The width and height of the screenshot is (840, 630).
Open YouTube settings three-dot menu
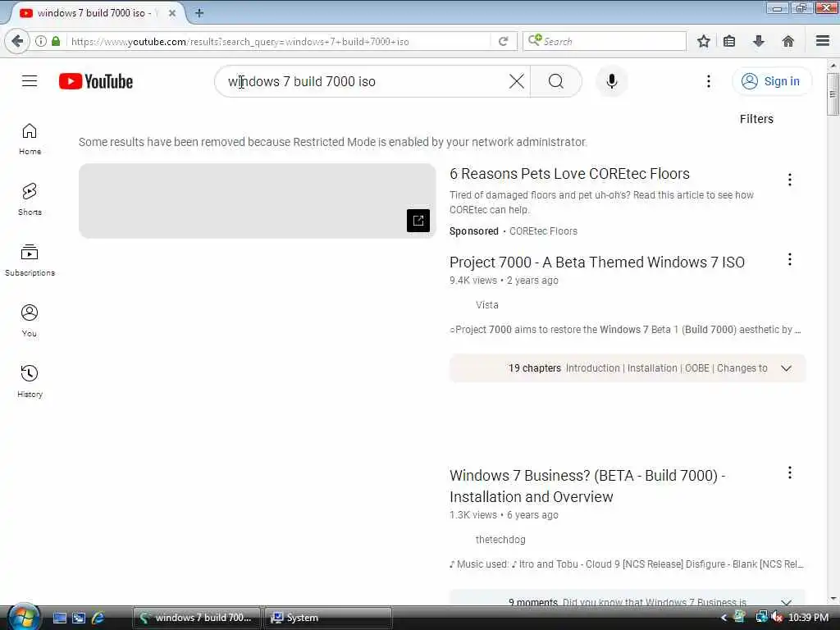pos(708,81)
